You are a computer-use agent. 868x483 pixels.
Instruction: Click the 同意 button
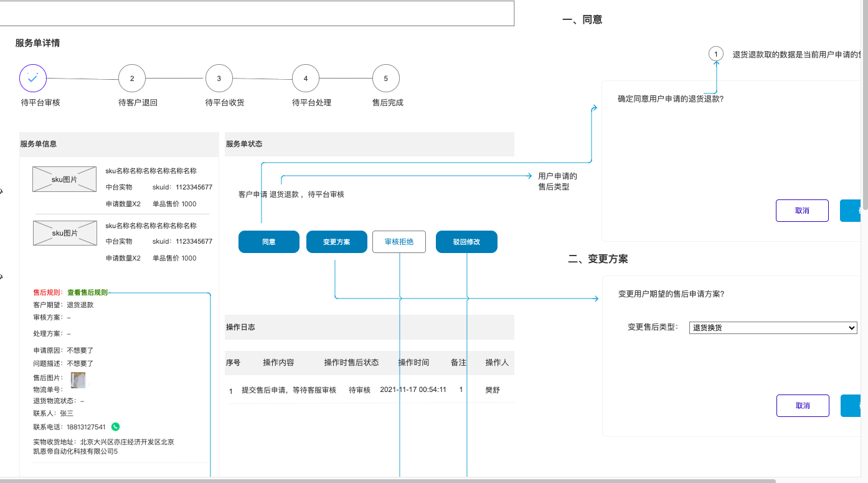[x=269, y=242]
